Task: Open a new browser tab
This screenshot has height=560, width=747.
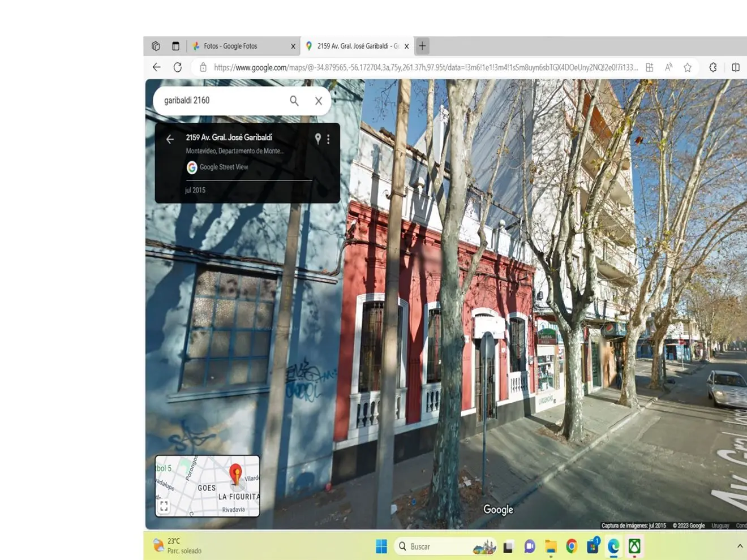Action: tap(422, 46)
